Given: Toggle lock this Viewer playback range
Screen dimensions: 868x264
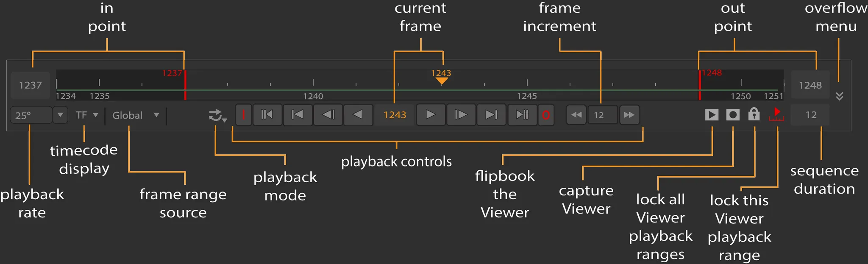Looking at the screenshot, I should point(776,114).
